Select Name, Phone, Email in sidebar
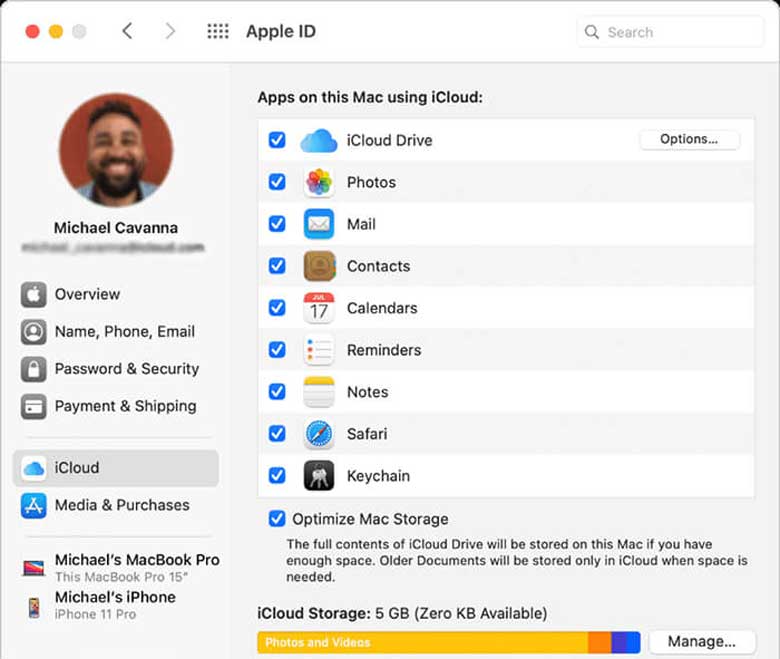This screenshot has height=659, width=780. tap(115, 332)
